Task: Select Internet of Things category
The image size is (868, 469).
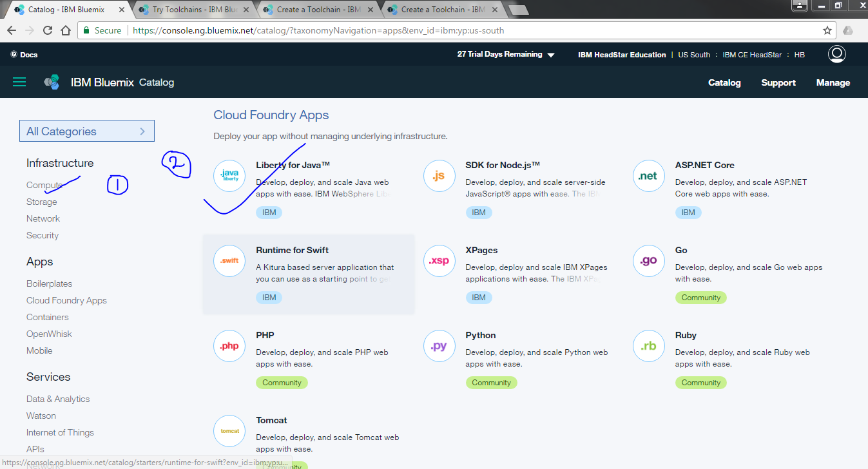Action: click(x=60, y=432)
